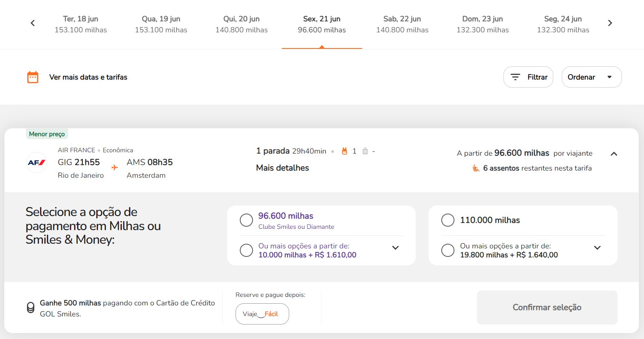
Task: Click Confirmar seleção button
Action: (x=547, y=308)
